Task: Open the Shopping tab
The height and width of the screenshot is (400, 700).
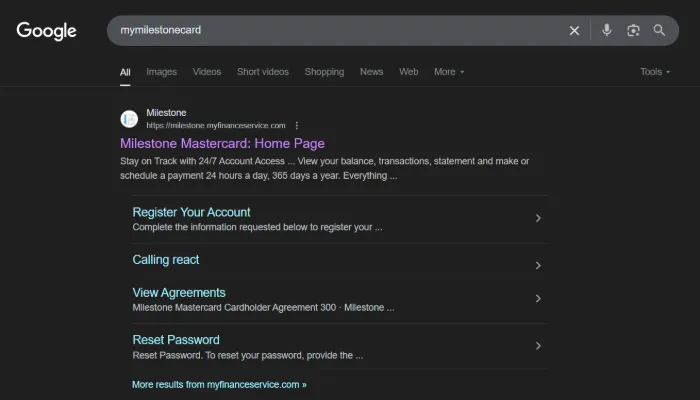Action: [x=324, y=72]
